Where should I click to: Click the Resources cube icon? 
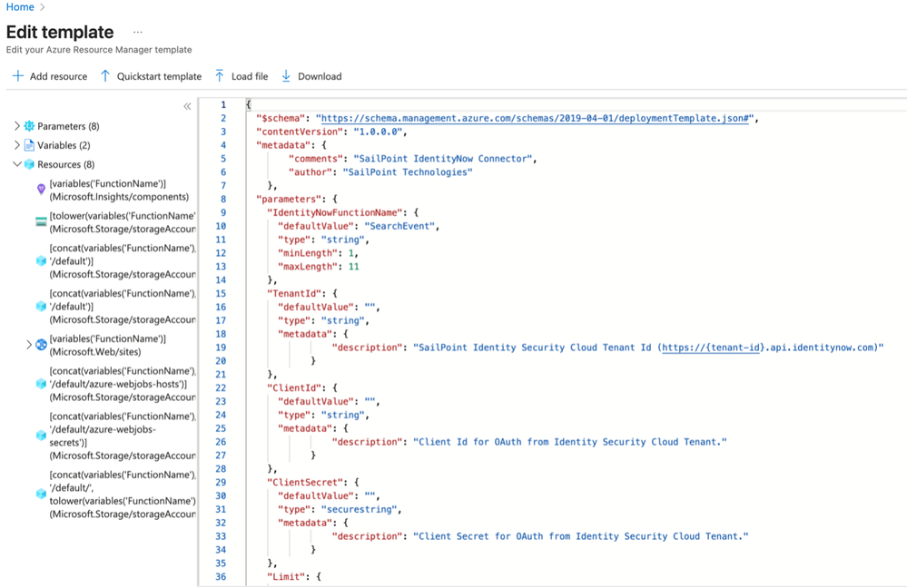tap(29, 164)
